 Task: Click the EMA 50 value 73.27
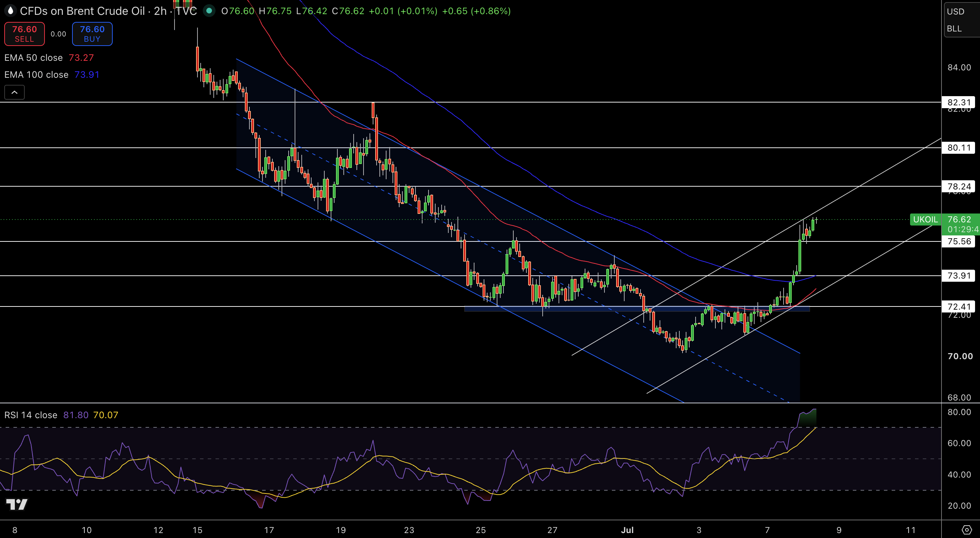click(x=81, y=58)
